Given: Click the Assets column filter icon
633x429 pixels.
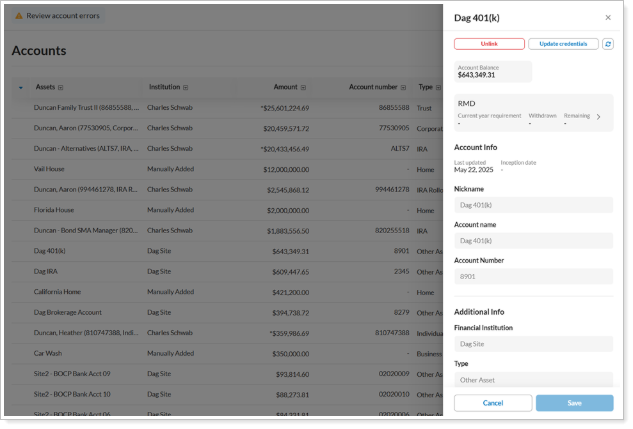Looking at the screenshot, I should coord(61,87).
